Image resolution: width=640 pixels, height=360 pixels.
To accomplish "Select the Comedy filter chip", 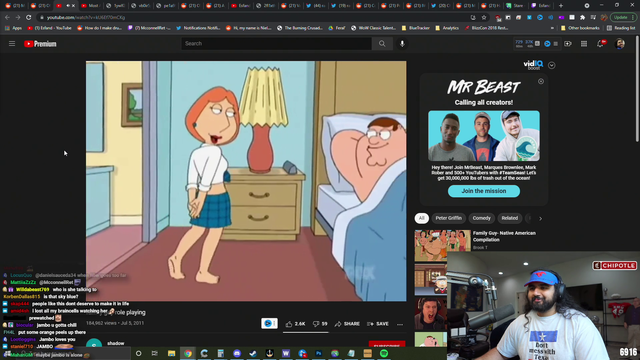I will coord(482,218).
